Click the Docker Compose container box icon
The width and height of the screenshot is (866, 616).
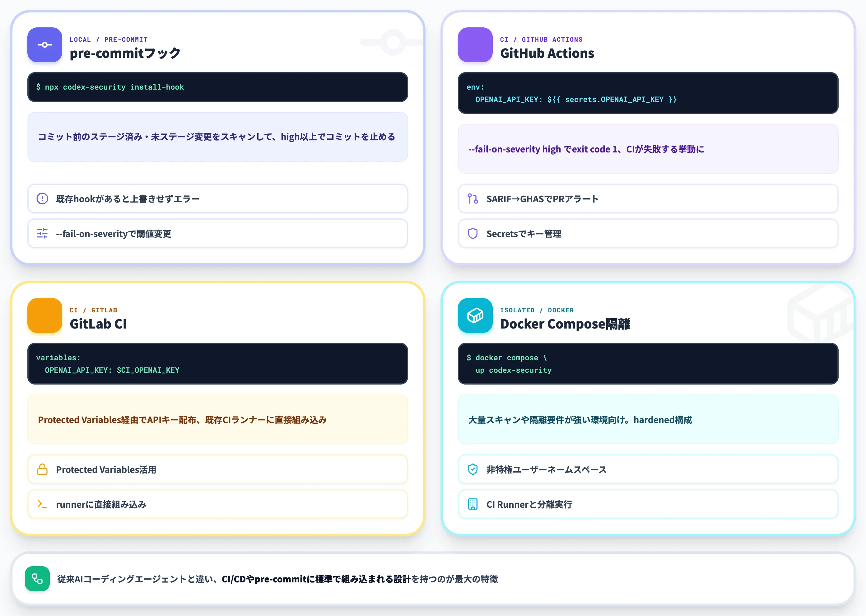(475, 315)
